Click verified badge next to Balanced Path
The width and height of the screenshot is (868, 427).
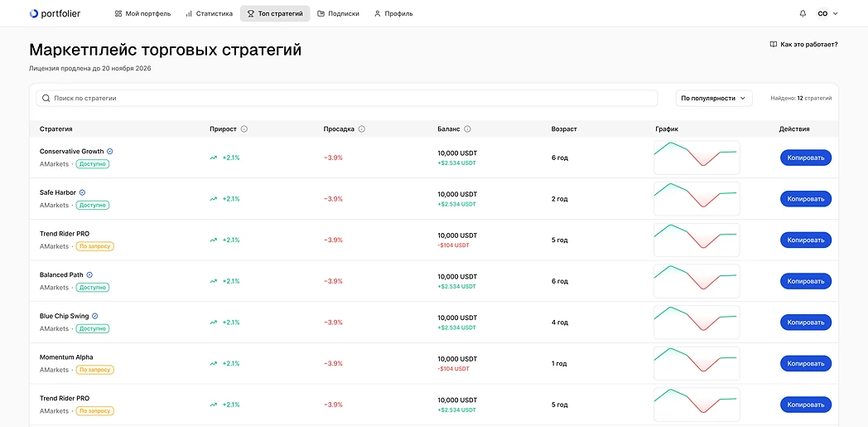[x=89, y=274]
